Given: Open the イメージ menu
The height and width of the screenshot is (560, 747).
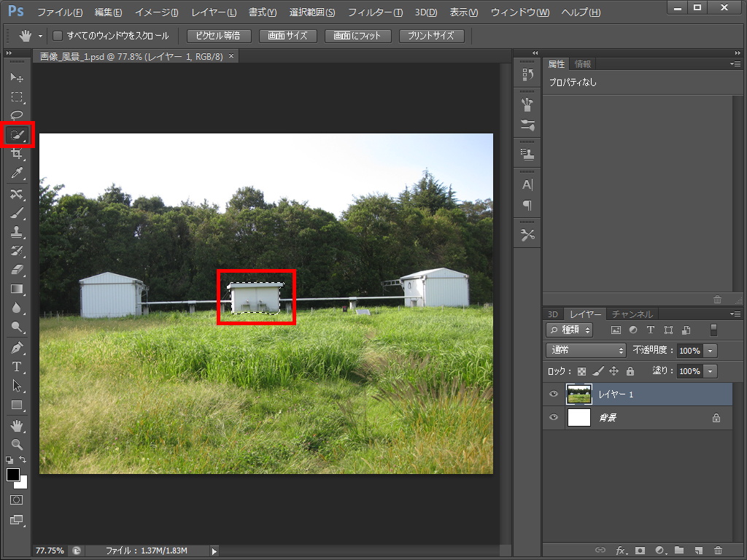Looking at the screenshot, I should tap(157, 12).
